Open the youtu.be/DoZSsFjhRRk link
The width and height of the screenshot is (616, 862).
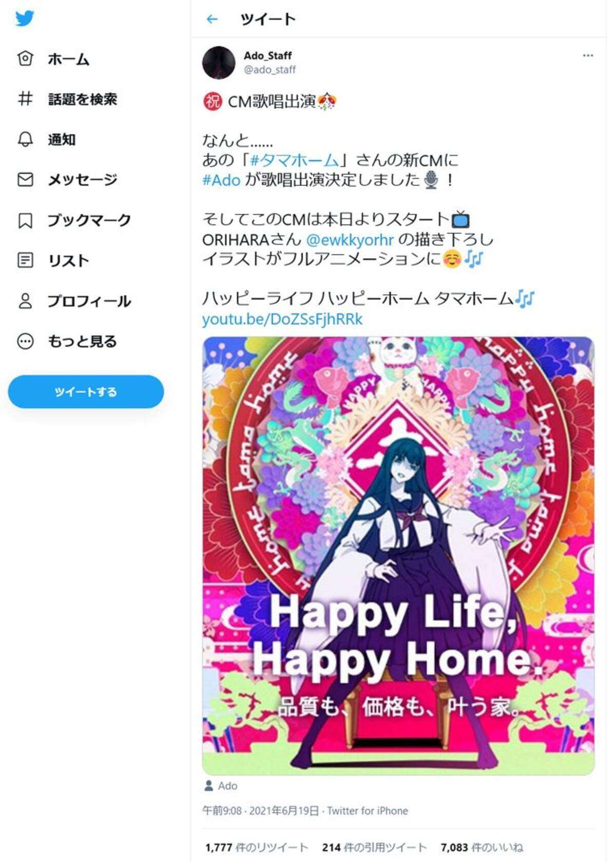point(282,319)
